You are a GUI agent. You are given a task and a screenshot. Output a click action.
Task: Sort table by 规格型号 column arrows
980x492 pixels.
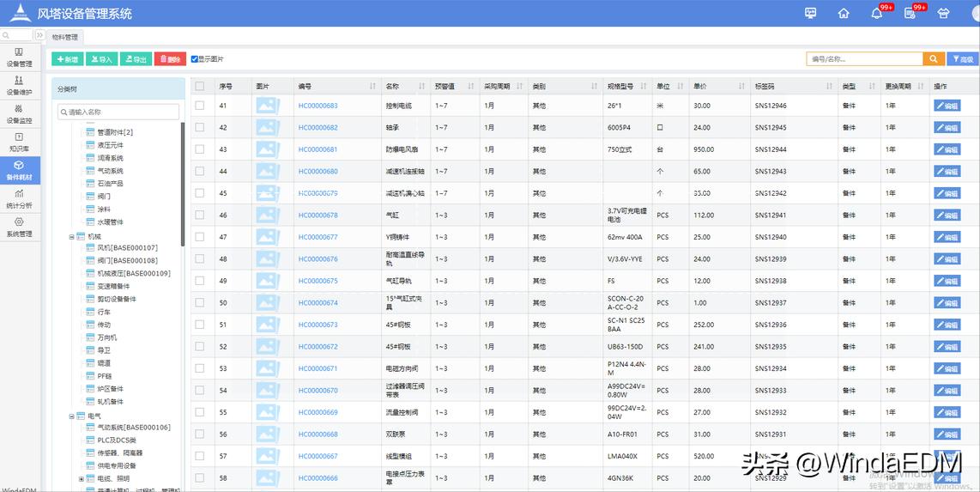point(643,86)
